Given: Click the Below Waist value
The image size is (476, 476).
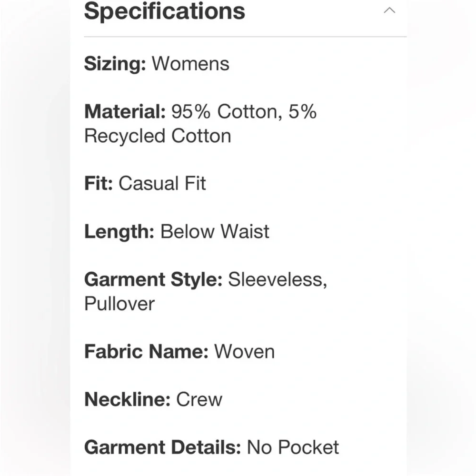Looking at the screenshot, I should (x=215, y=232).
